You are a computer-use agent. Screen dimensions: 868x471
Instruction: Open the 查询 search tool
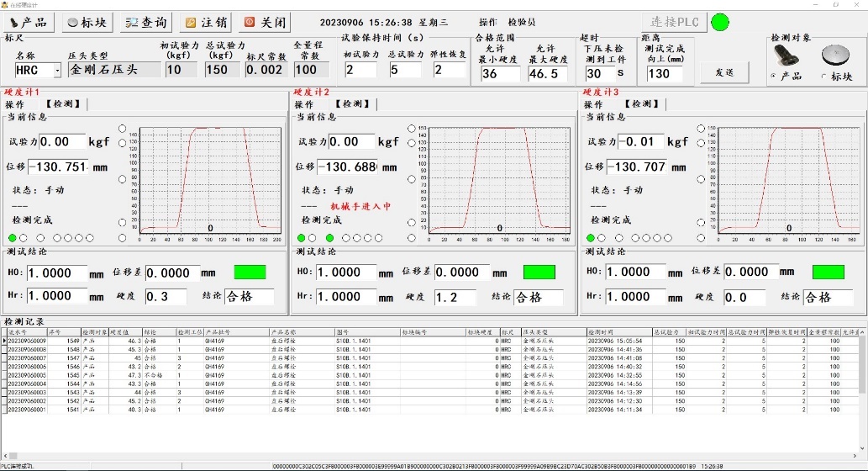[x=145, y=23]
